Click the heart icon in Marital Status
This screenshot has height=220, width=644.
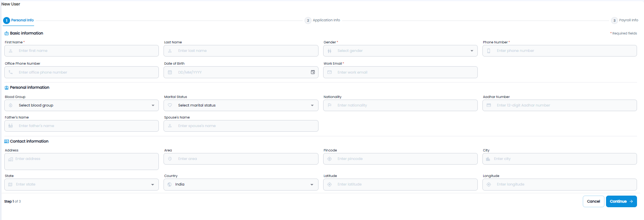(170, 105)
